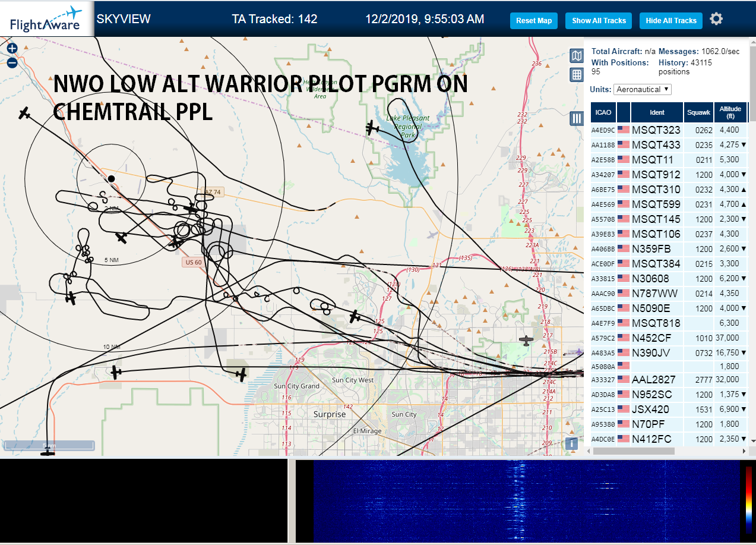This screenshot has height=545, width=756.
Task: Select aircraft row N787WW
Action: [669, 293]
